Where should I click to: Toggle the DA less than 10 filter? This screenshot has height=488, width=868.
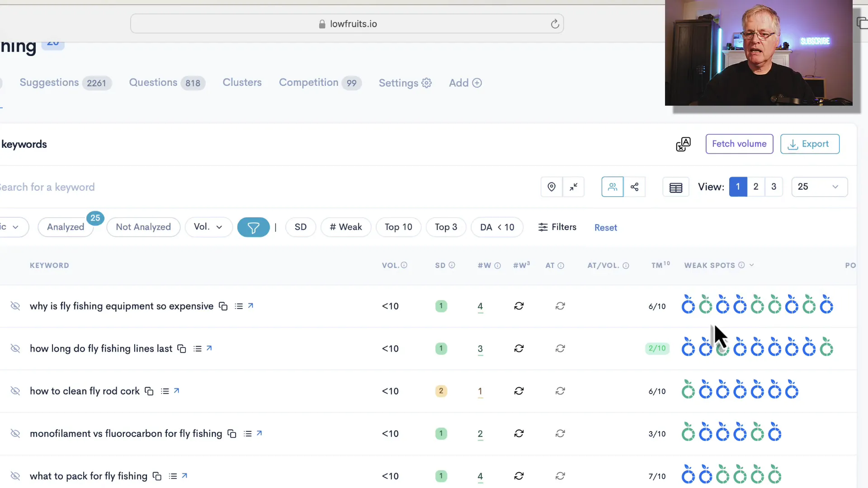pos(497,227)
